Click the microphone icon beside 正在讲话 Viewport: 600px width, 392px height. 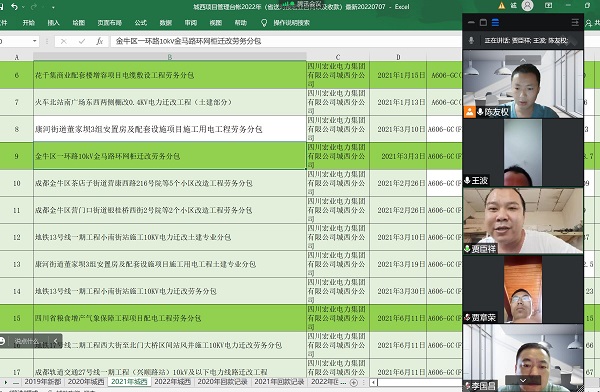[x=471, y=40]
